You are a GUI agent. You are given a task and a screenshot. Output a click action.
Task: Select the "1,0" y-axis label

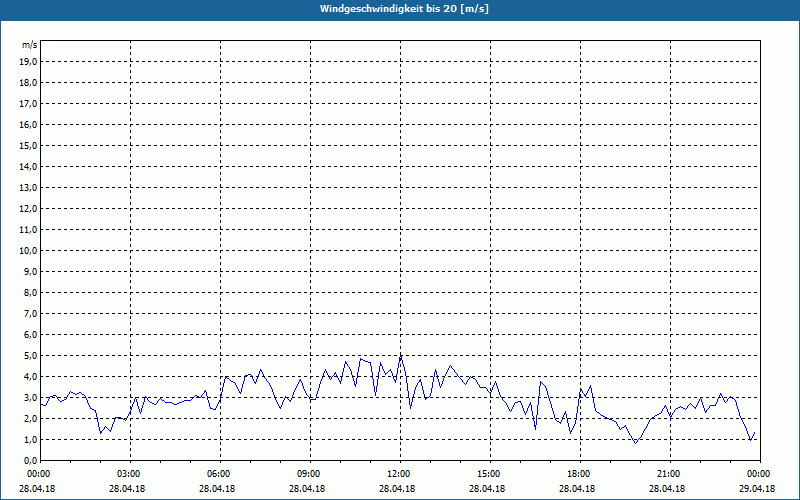point(30,439)
